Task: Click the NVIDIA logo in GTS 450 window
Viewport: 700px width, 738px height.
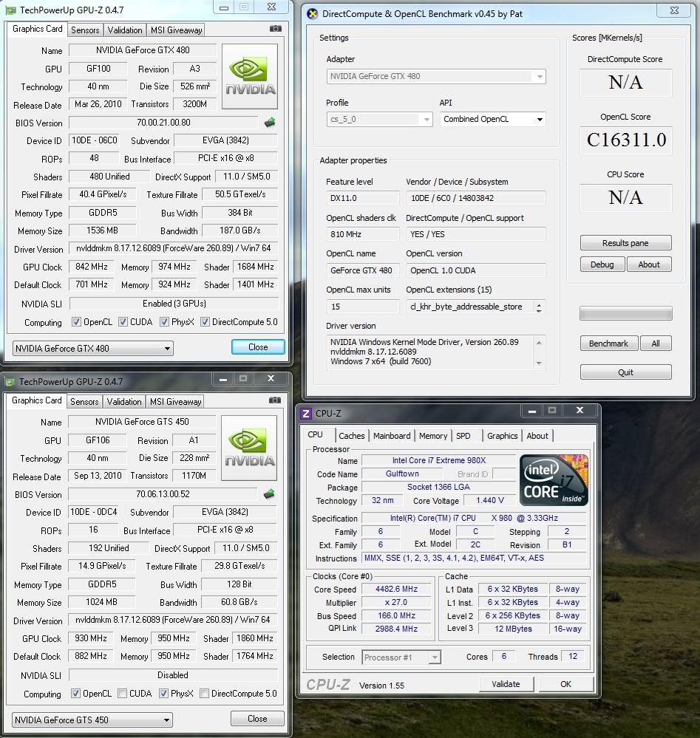Action: point(251,448)
